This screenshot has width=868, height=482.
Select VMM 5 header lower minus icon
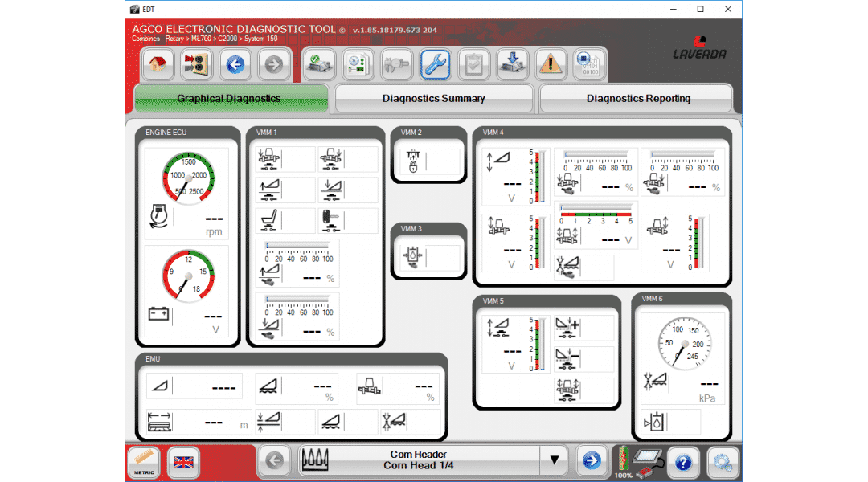567,358
